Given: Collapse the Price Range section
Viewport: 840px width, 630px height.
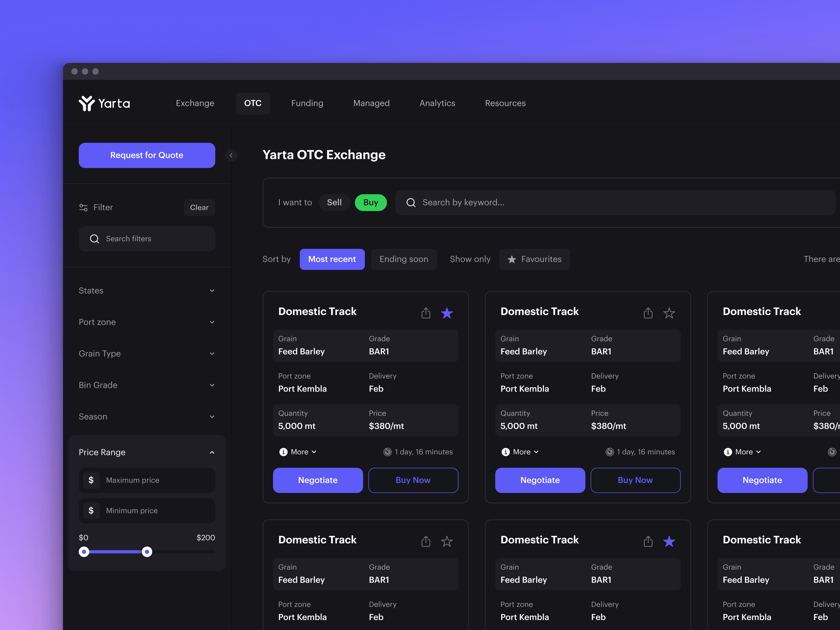Looking at the screenshot, I should [x=147, y=452].
